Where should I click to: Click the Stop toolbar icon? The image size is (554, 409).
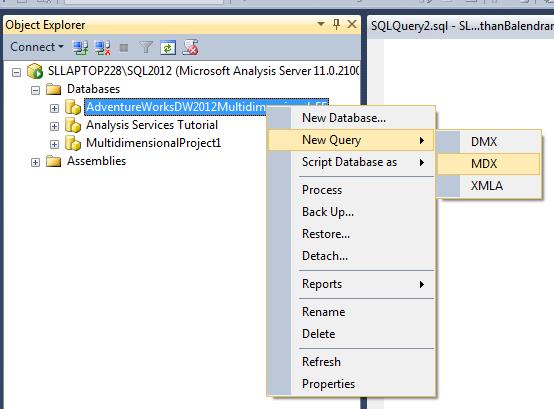pos(124,48)
